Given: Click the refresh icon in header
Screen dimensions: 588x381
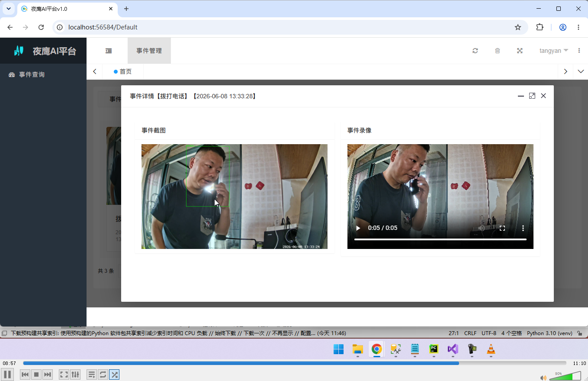Looking at the screenshot, I should pyautogui.click(x=475, y=51).
